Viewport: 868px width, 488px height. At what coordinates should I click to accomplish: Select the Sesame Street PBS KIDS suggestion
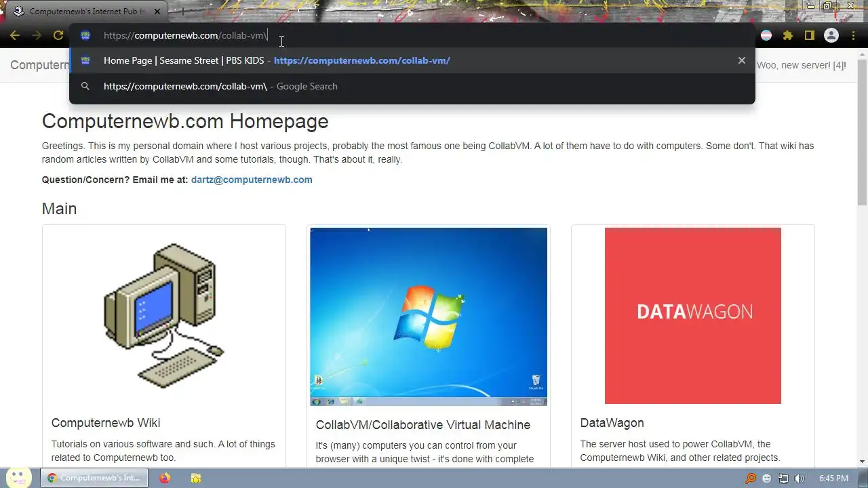pyautogui.click(x=412, y=60)
